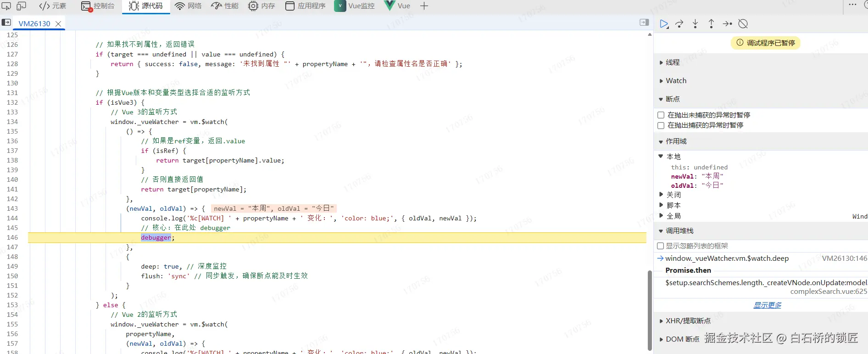Step into next function call
Image resolution: width=868 pixels, height=354 pixels.
click(696, 24)
